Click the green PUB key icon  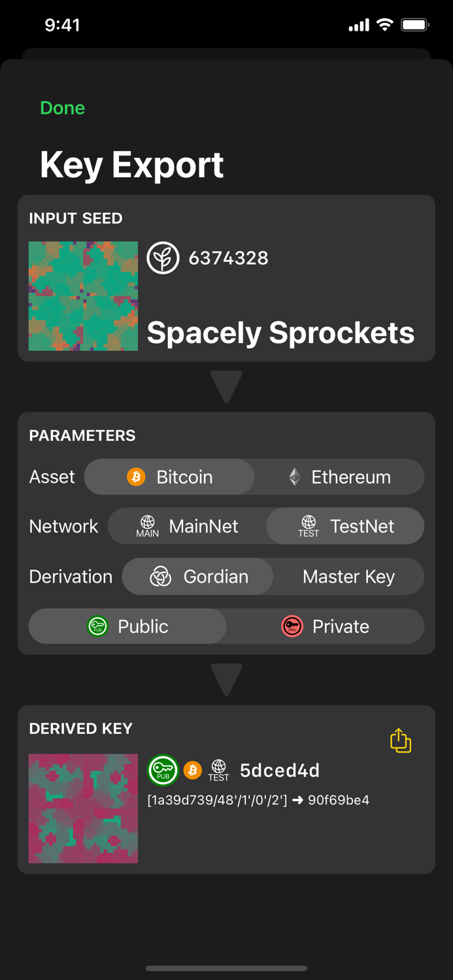point(97,626)
